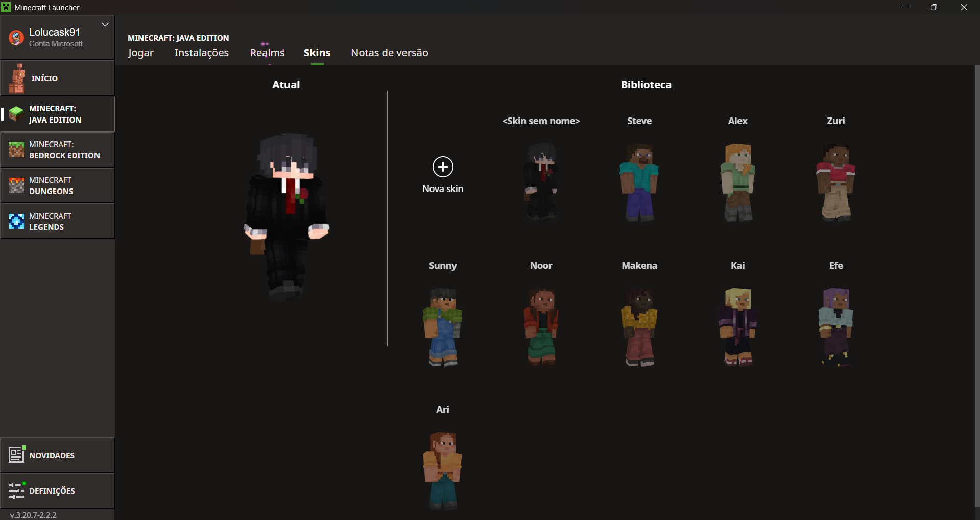Pick the Zuri skin thumbnail
The height and width of the screenshot is (520, 980).
[836, 182]
